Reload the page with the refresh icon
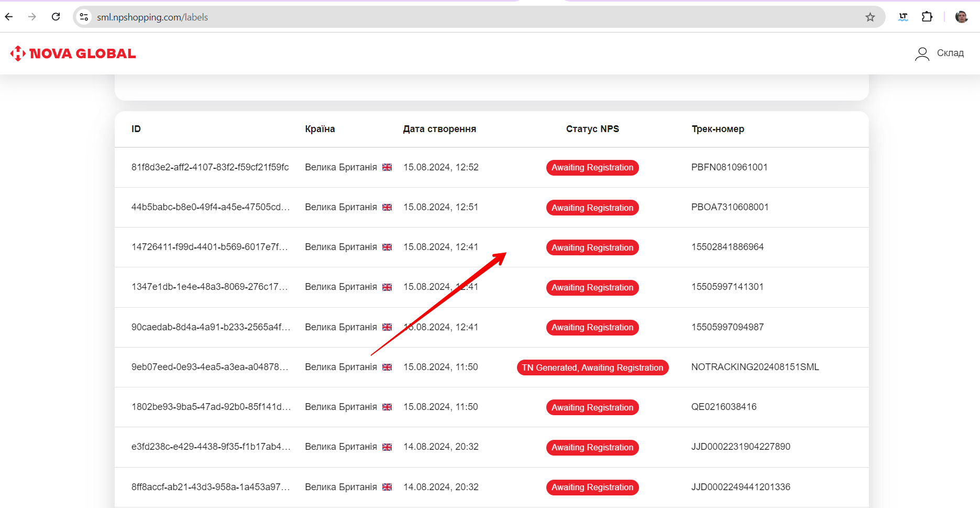This screenshot has height=508, width=980. [x=56, y=17]
